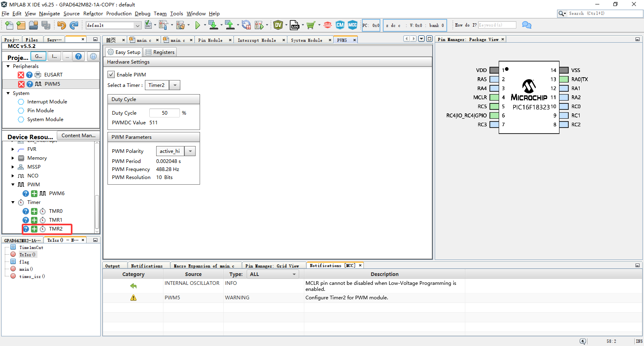Select Pin Module in the System tree
644x346 pixels.
click(x=40, y=111)
